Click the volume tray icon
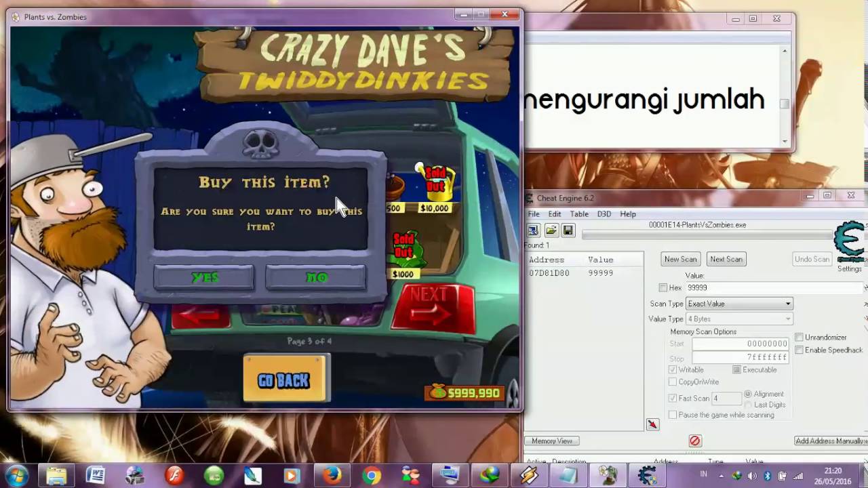 (x=752, y=475)
